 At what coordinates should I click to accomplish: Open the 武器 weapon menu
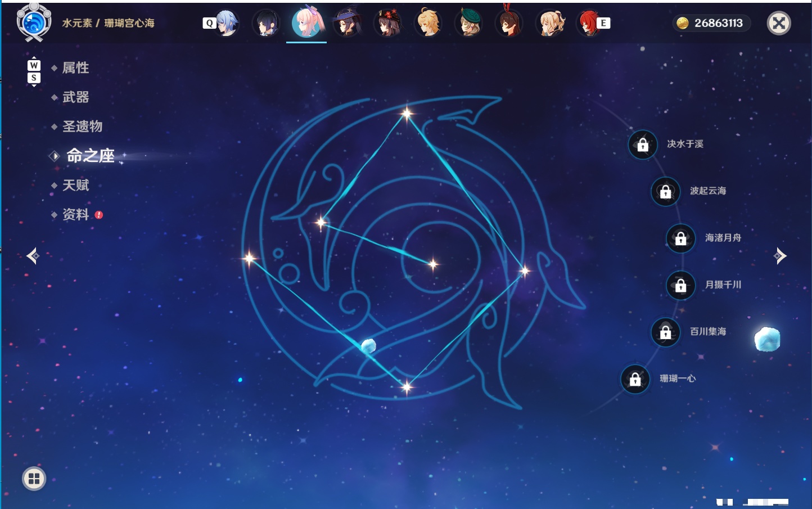[x=76, y=97]
